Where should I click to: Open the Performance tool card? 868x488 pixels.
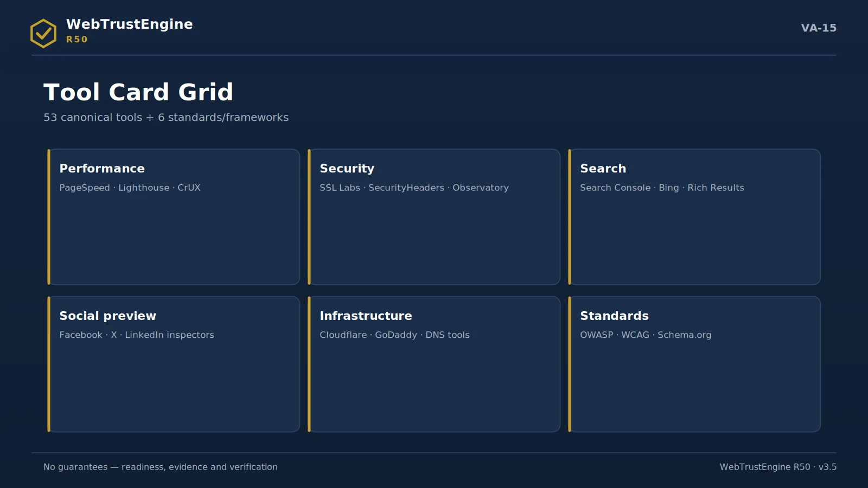click(174, 217)
